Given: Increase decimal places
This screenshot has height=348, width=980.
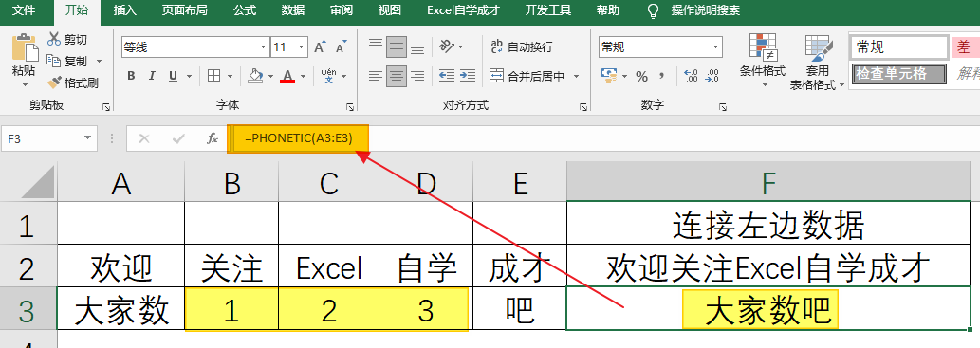Looking at the screenshot, I should click(692, 76).
